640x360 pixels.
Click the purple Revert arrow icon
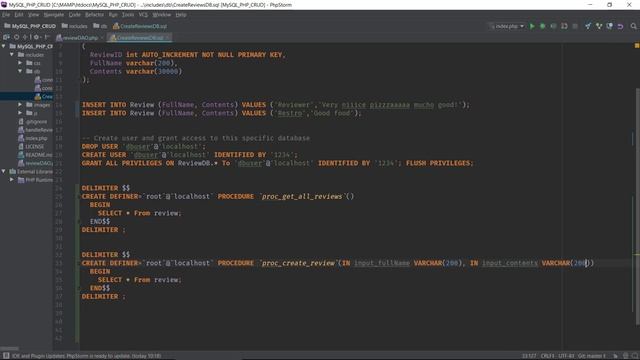click(620, 26)
